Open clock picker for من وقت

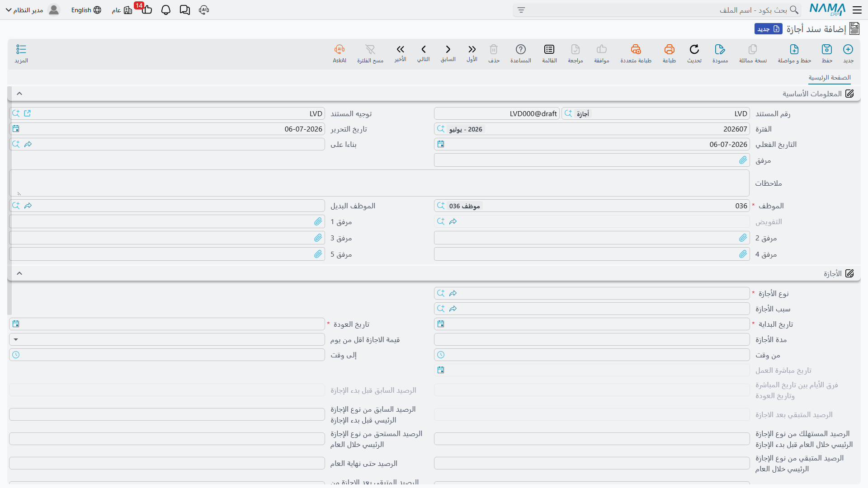pos(441,355)
